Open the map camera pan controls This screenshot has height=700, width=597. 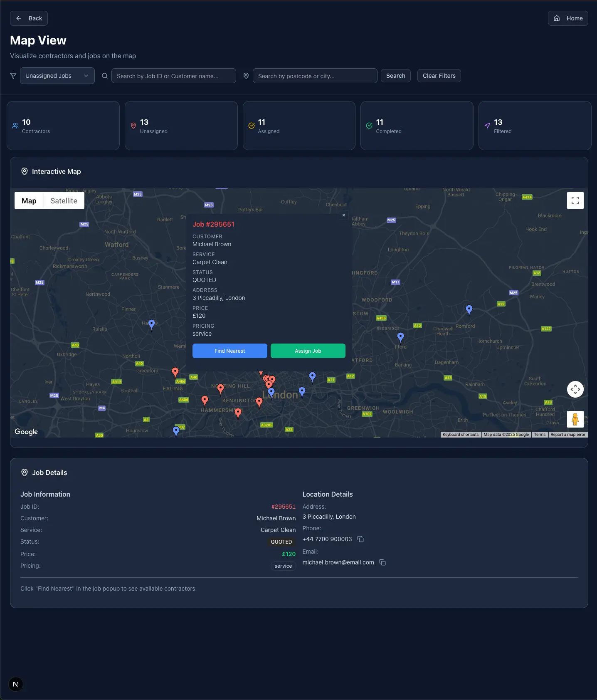click(x=575, y=389)
